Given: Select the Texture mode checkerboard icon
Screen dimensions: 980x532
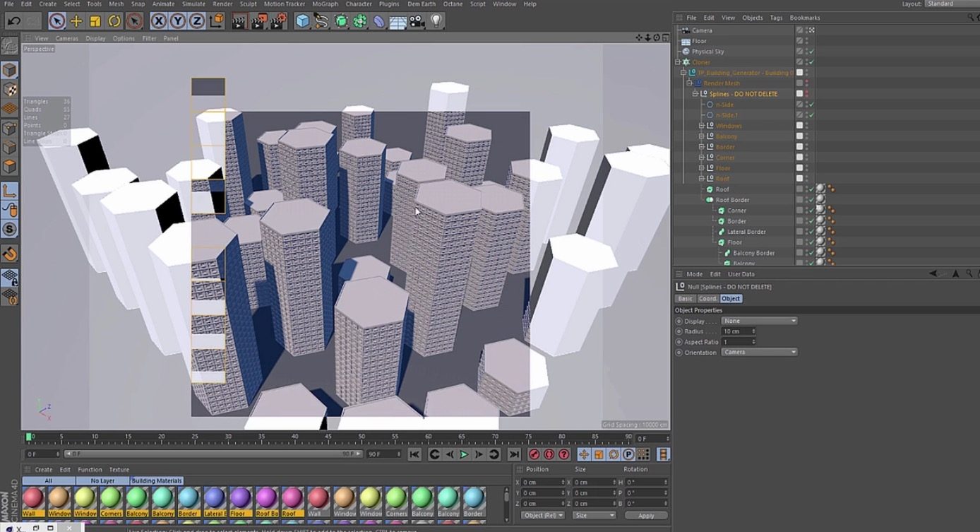Looking at the screenshot, I should tap(9, 90).
